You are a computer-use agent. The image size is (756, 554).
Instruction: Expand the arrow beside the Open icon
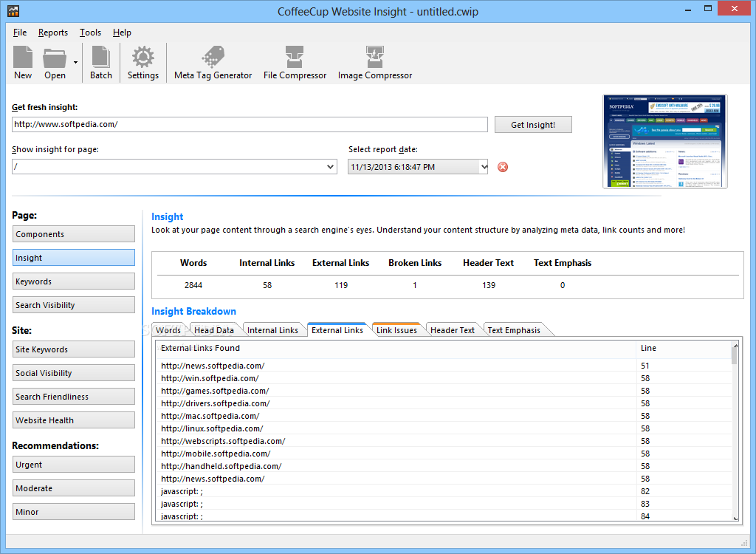(76, 62)
